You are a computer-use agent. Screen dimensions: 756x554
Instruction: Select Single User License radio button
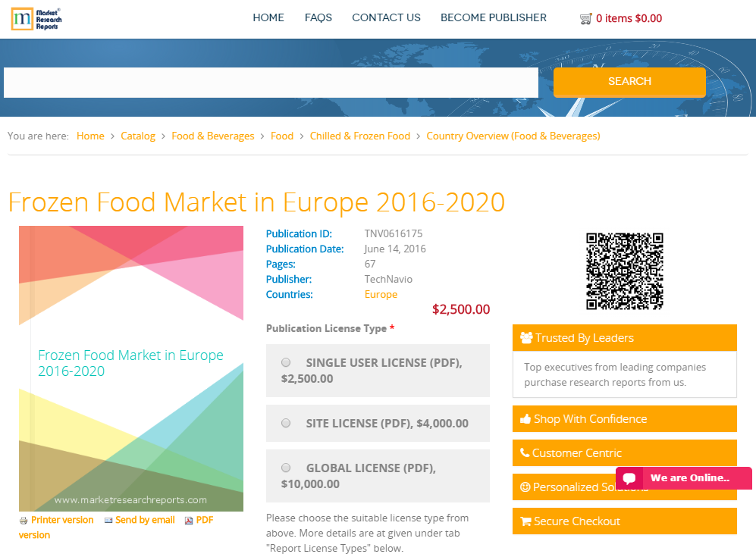click(x=286, y=362)
